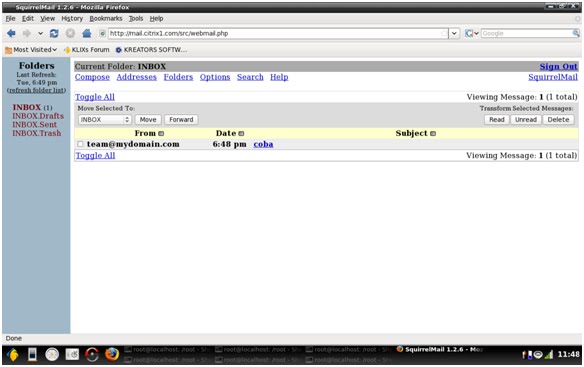Click the magnifier search icon
This screenshot has height=367, width=584.
tap(576, 34)
